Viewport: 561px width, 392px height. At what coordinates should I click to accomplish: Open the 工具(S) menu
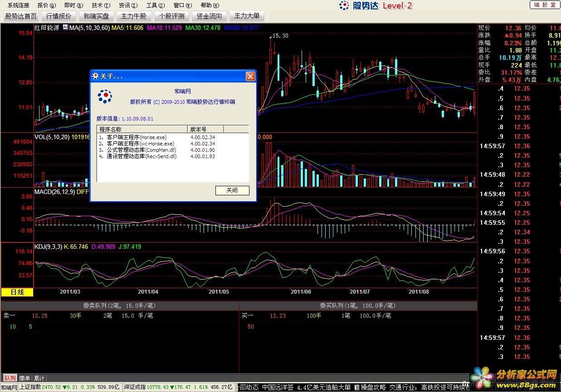click(155, 5)
